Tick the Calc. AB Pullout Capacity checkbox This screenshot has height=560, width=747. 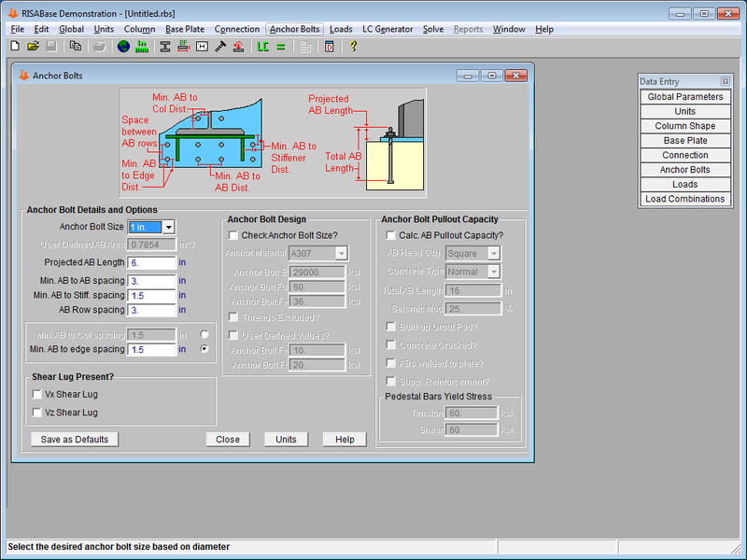tap(391, 235)
